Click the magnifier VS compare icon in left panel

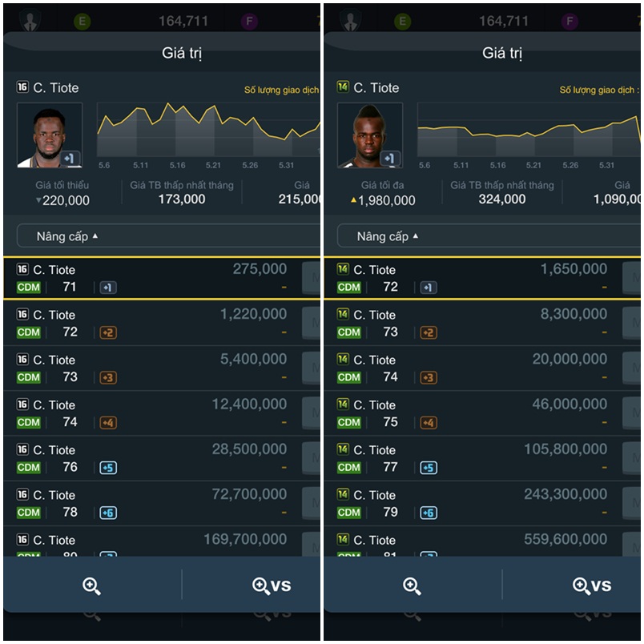pos(271,586)
